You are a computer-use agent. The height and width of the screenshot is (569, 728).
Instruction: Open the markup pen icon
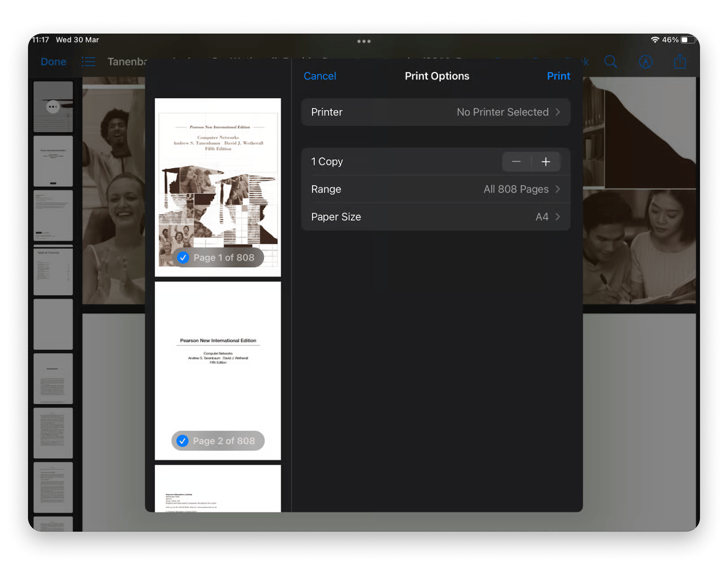click(x=645, y=62)
